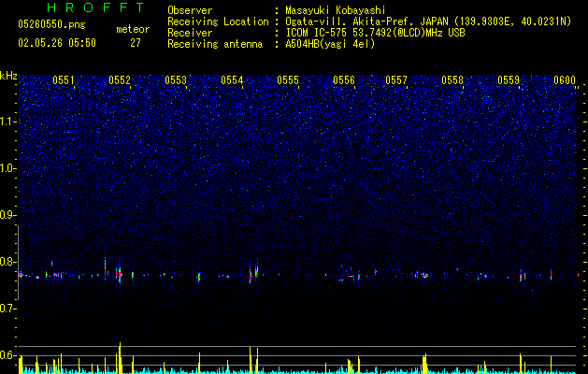
Task: Click the meteor count 27
Action: pyautogui.click(x=135, y=43)
